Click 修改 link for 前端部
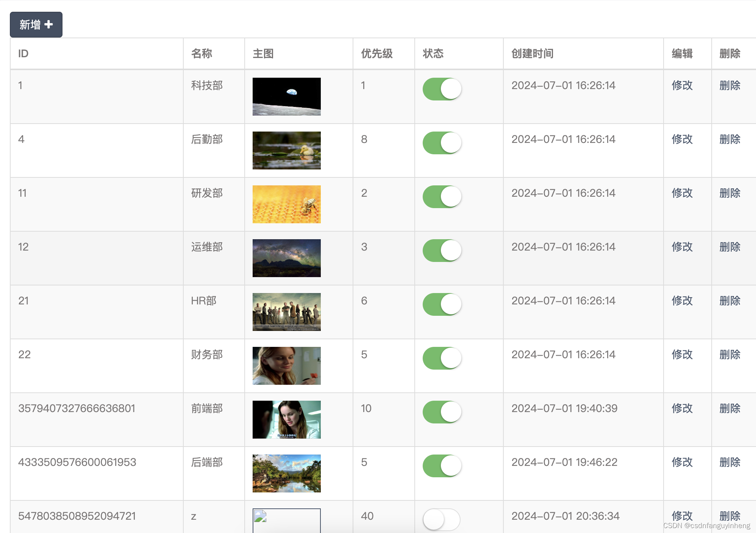 click(682, 408)
